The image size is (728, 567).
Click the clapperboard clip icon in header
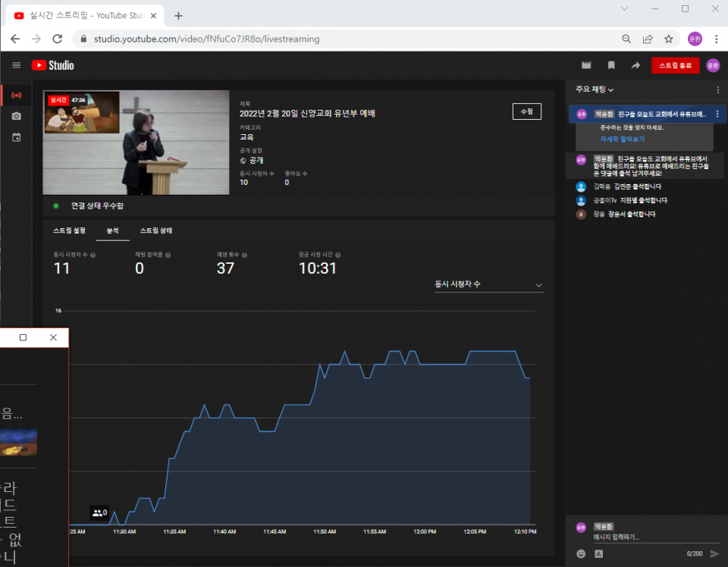click(x=586, y=65)
